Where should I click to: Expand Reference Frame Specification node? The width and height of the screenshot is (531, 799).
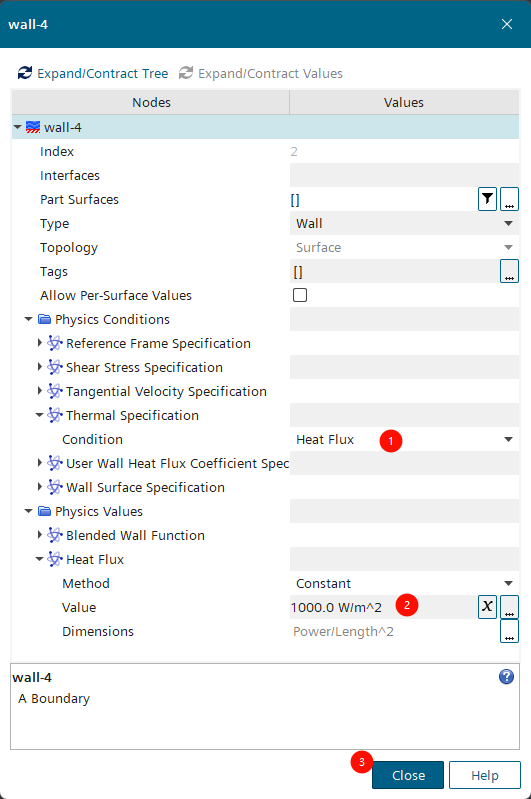[40, 343]
